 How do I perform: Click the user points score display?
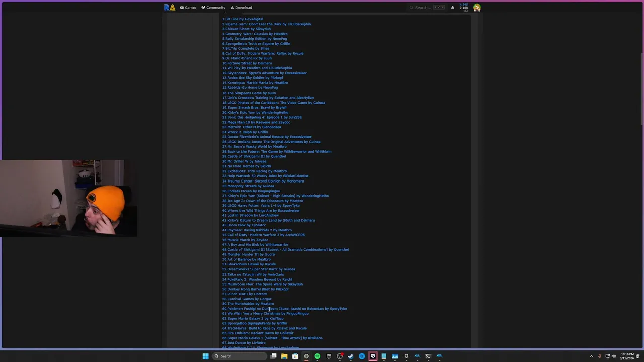(464, 8)
